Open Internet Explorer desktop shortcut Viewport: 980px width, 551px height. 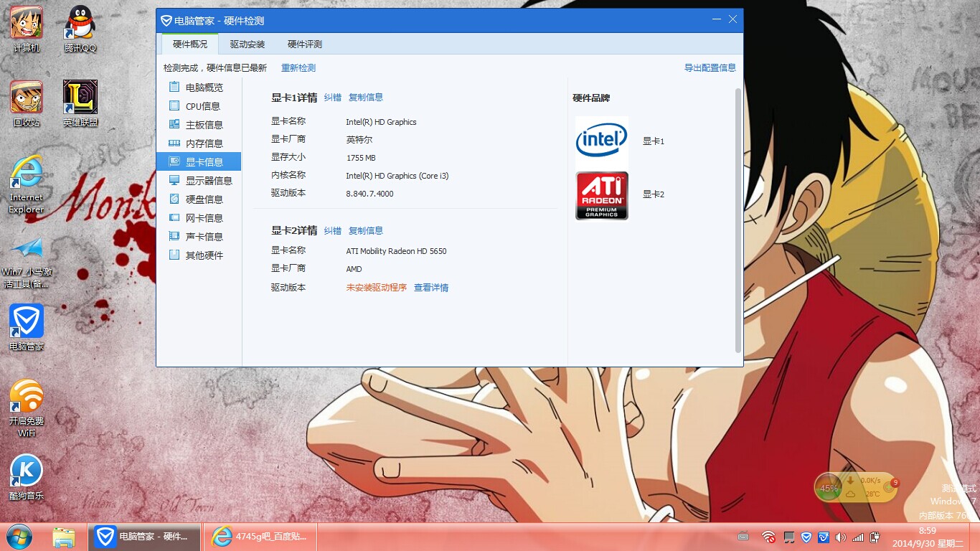point(27,184)
